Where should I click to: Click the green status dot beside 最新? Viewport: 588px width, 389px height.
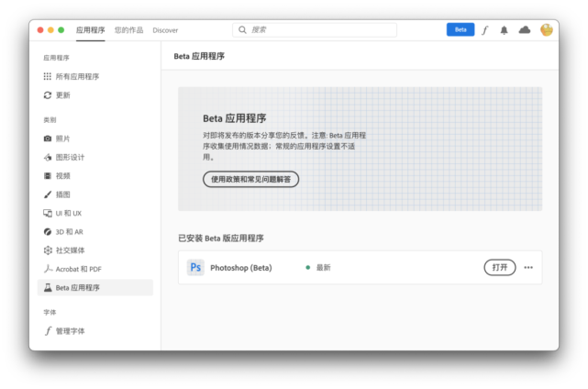[308, 268]
